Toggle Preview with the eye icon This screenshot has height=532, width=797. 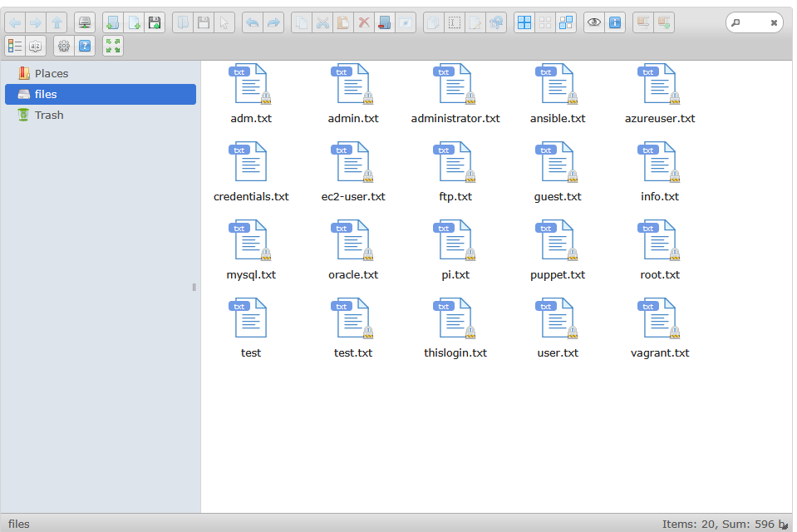point(594,22)
